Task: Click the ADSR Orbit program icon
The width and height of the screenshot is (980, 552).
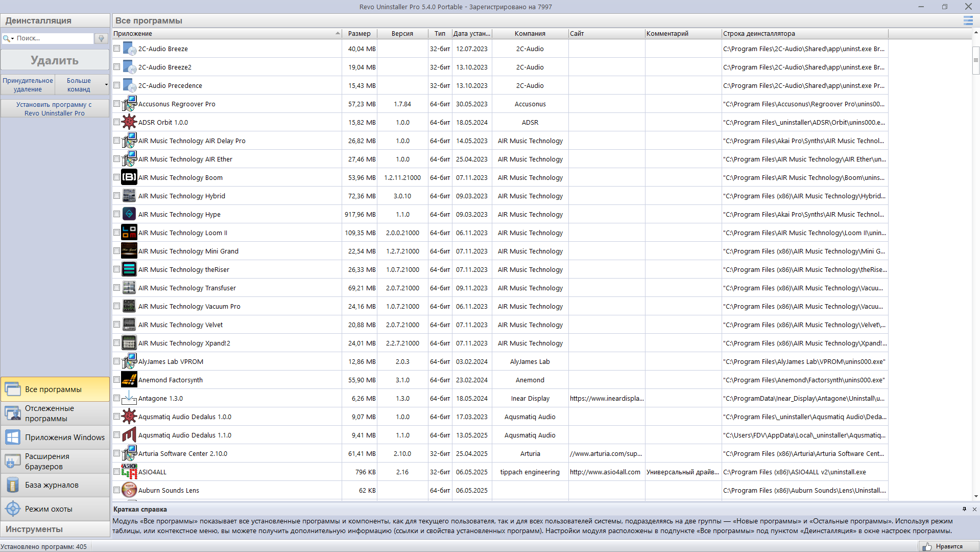Action: coord(129,122)
